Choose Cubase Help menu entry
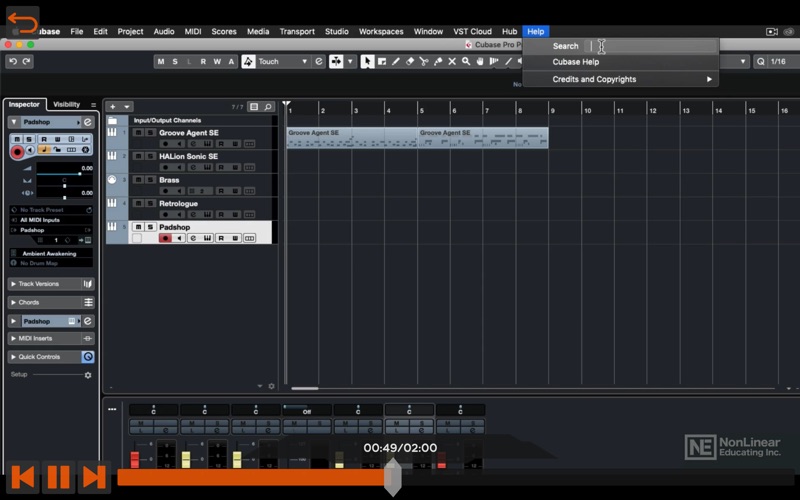800x500 pixels. coord(620,62)
